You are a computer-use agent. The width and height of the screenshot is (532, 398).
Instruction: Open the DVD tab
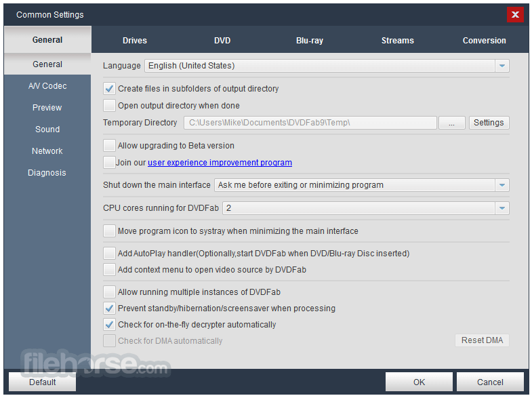222,41
